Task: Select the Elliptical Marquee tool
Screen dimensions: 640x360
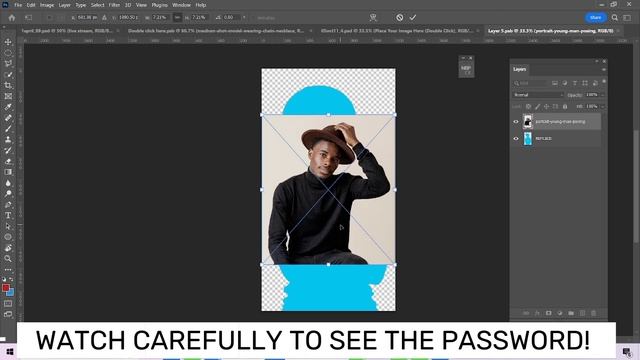Action: pos(8,53)
